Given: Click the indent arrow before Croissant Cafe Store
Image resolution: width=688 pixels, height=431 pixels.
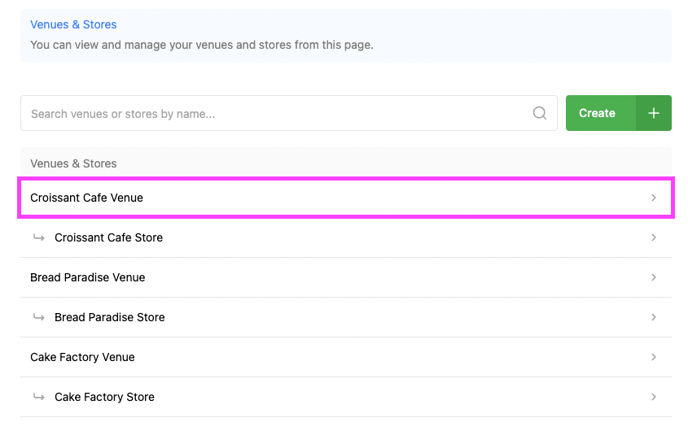Looking at the screenshot, I should tap(39, 238).
